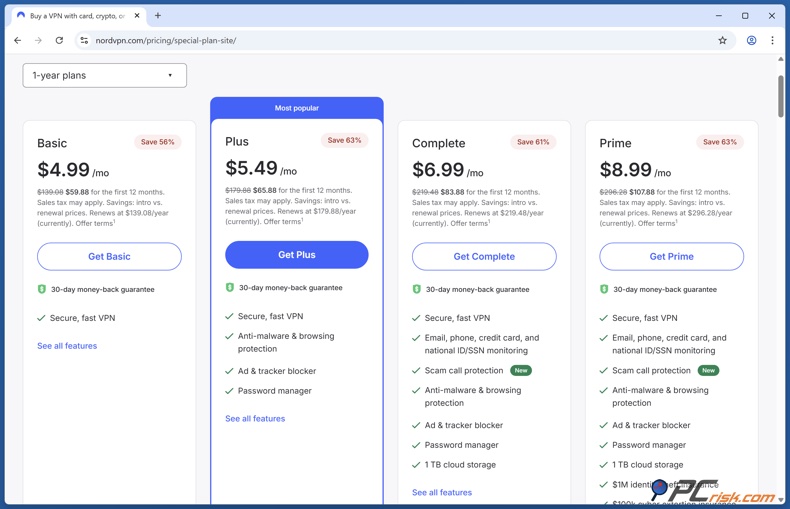The width and height of the screenshot is (790, 509).
Task: Click the $5.49 /mo Plus price
Action: pyautogui.click(x=261, y=168)
